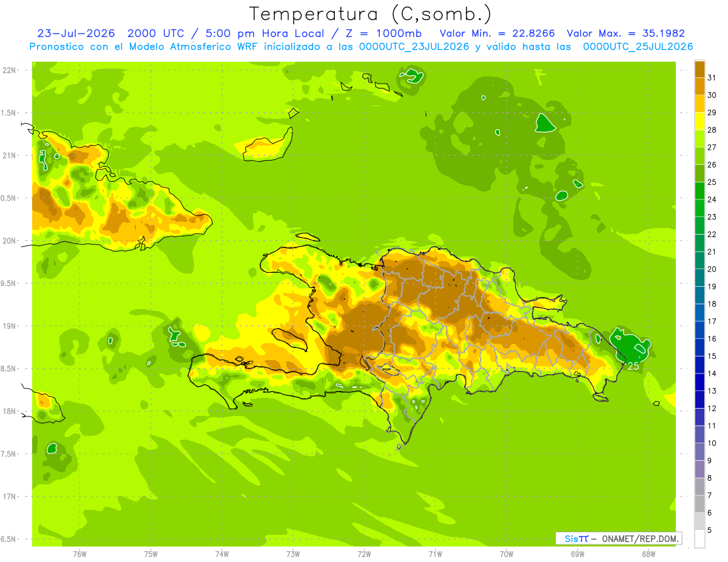
Task: Click the '69W' longitude axis label
Action: coord(578,554)
